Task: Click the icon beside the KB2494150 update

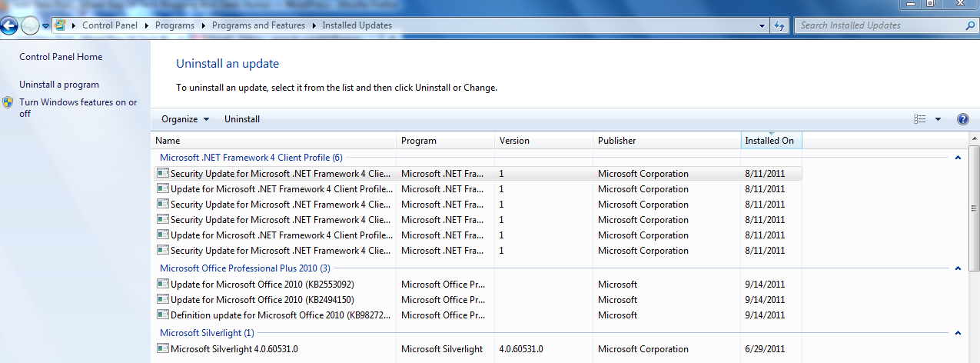Action: (x=162, y=300)
